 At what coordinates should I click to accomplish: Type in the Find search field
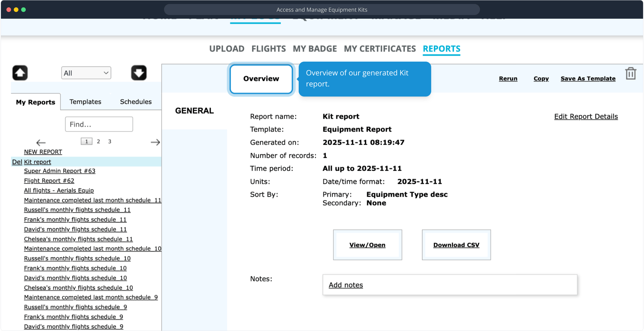point(99,124)
